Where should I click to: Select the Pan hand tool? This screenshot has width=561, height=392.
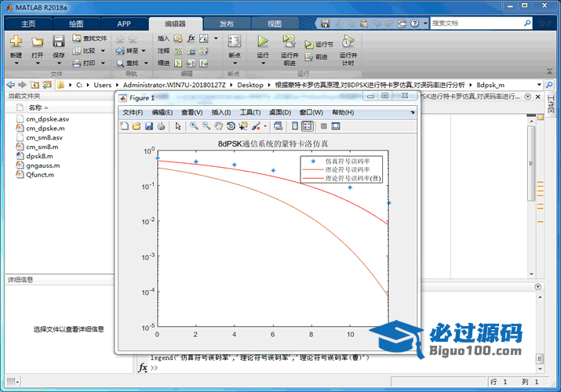tap(219, 126)
